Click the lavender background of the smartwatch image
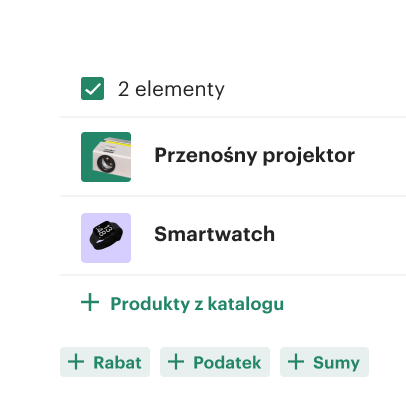 click(x=88, y=255)
